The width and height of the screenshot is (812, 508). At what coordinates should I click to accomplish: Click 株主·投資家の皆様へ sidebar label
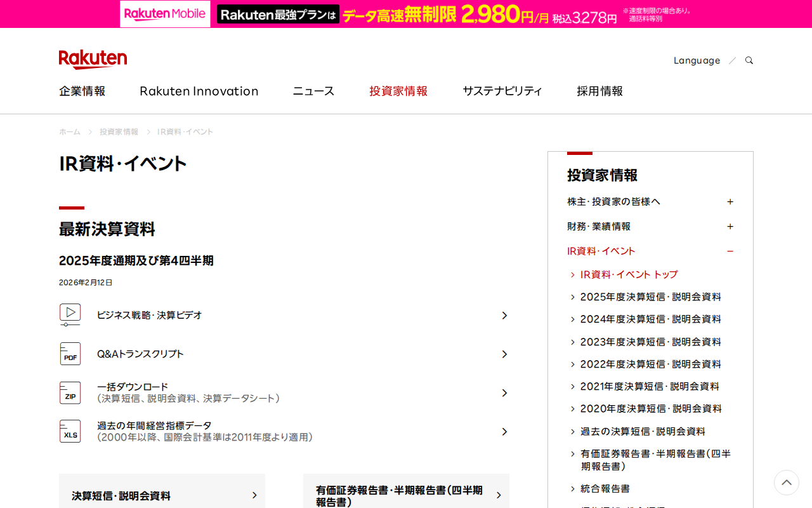613,201
